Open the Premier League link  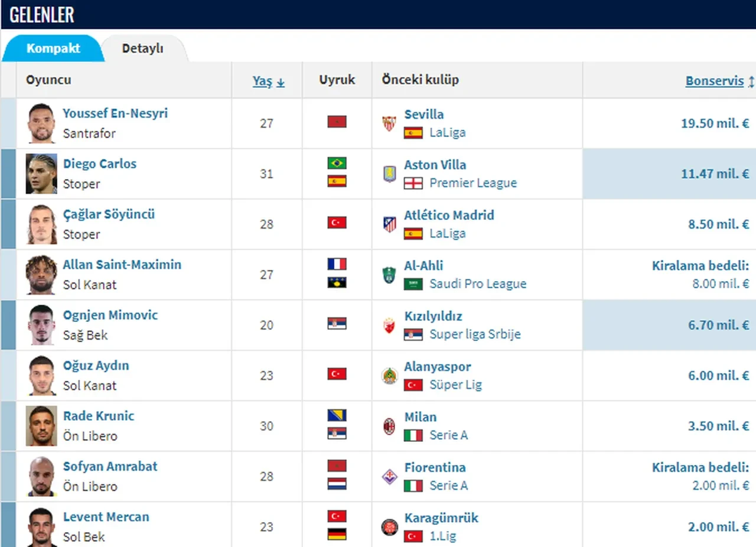pyautogui.click(x=472, y=183)
